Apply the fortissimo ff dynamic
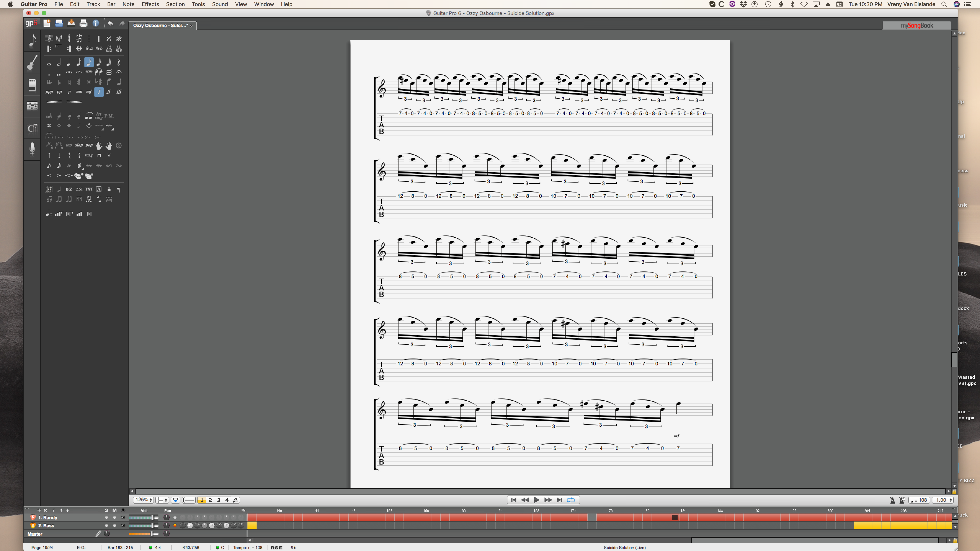The height and width of the screenshot is (551, 980). pyautogui.click(x=109, y=92)
